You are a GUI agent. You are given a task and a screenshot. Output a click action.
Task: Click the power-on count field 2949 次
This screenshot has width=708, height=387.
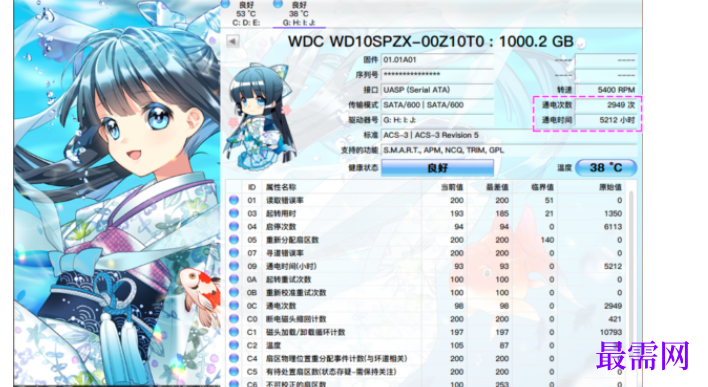(606, 105)
